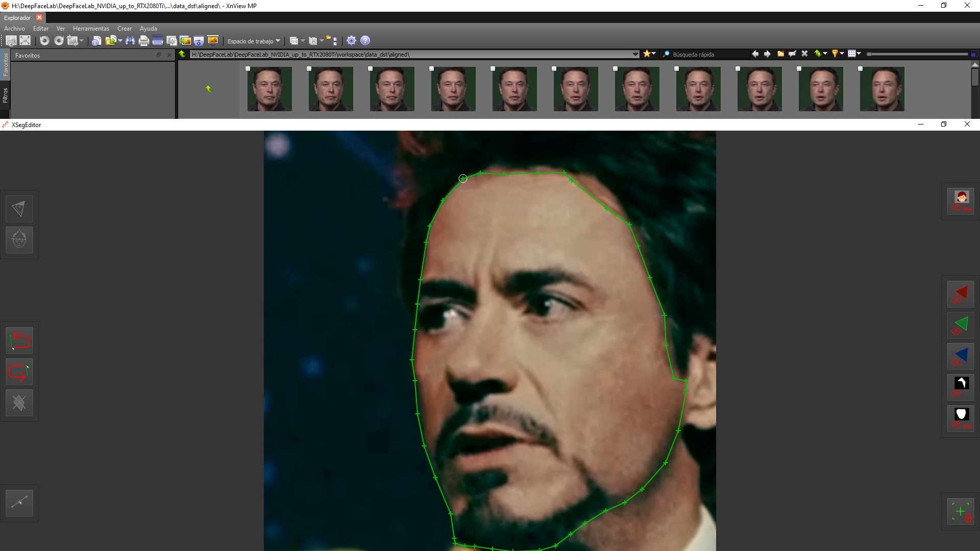980x551 pixels.
Task: Toggle the green polygon overlay view
Action: [x=961, y=325]
